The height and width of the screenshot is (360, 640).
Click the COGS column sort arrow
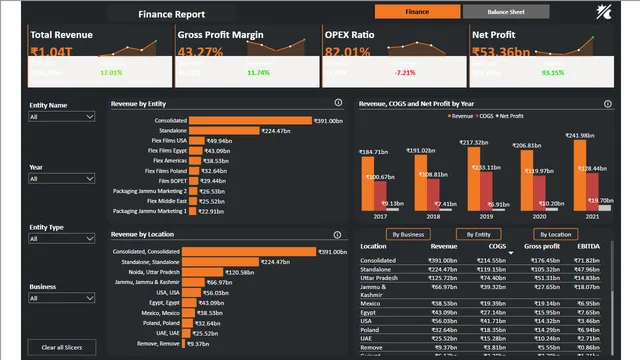(511, 253)
